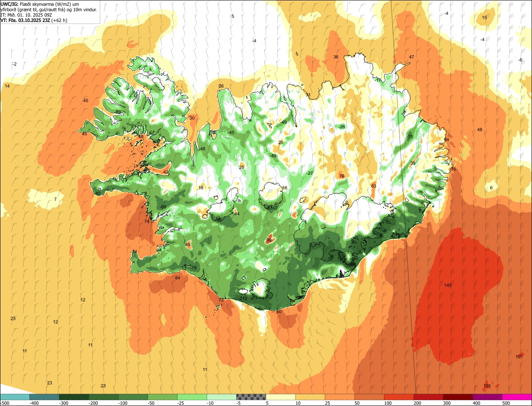Viewport: 532px width, 406px height.
Task: Click the '72' value on the map
Action: (x=221, y=300)
